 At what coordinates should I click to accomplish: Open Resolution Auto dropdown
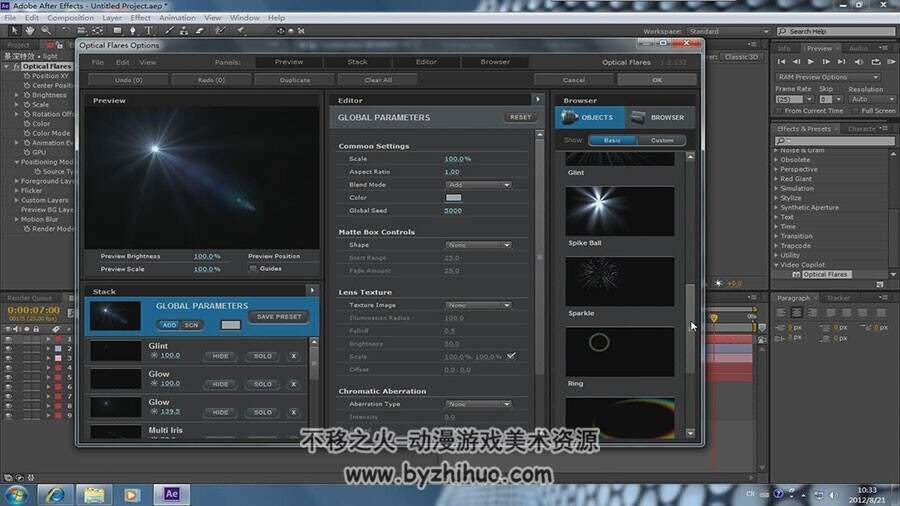[x=870, y=99]
